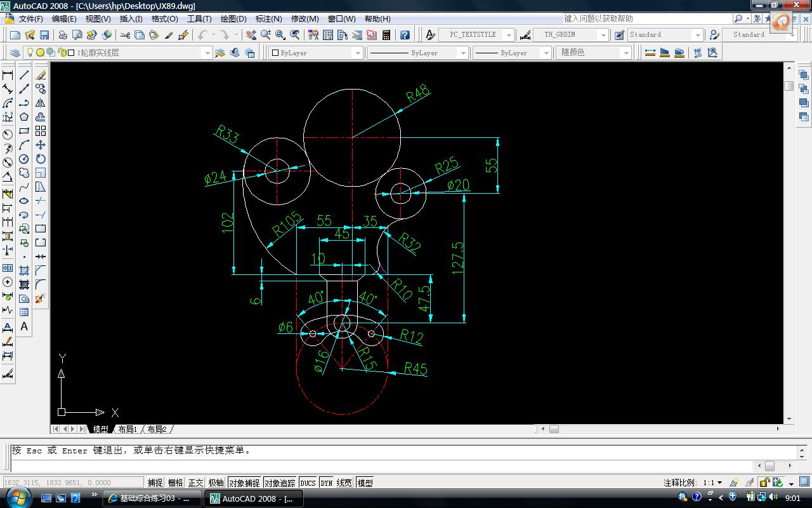Toggle DYN dynamic input
Image resolution: width=812 pixels, height=508 pixels.
(326, 483)
